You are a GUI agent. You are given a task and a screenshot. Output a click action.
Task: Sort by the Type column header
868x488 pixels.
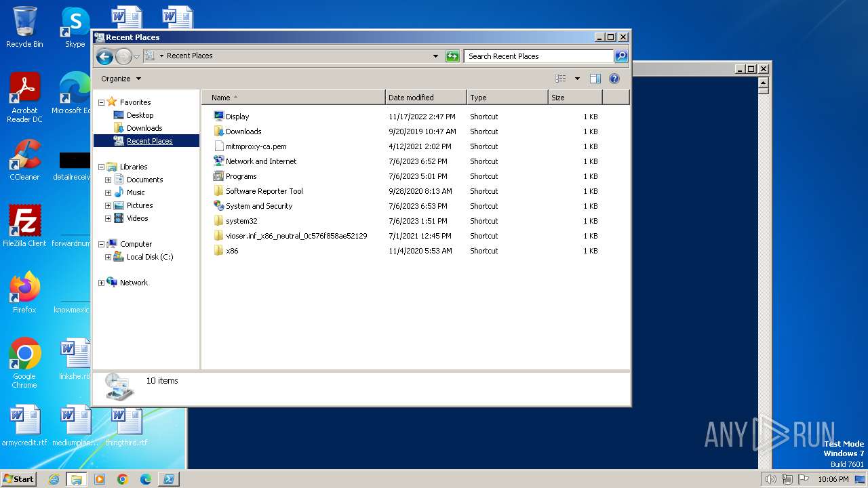[507, 98]
